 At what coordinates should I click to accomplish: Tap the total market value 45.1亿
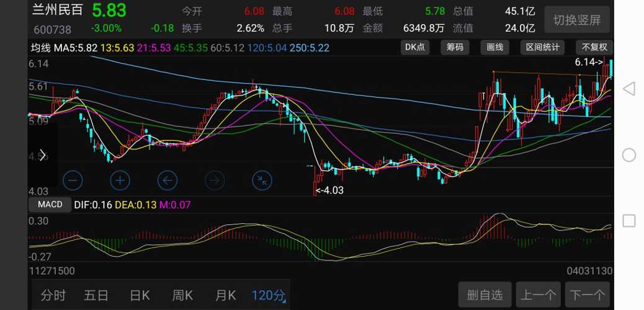point(520,11)
